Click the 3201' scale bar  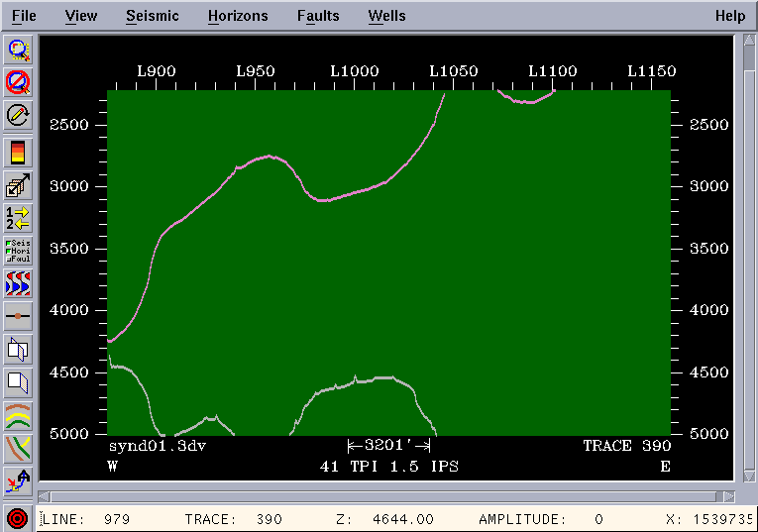coord(388,445)
